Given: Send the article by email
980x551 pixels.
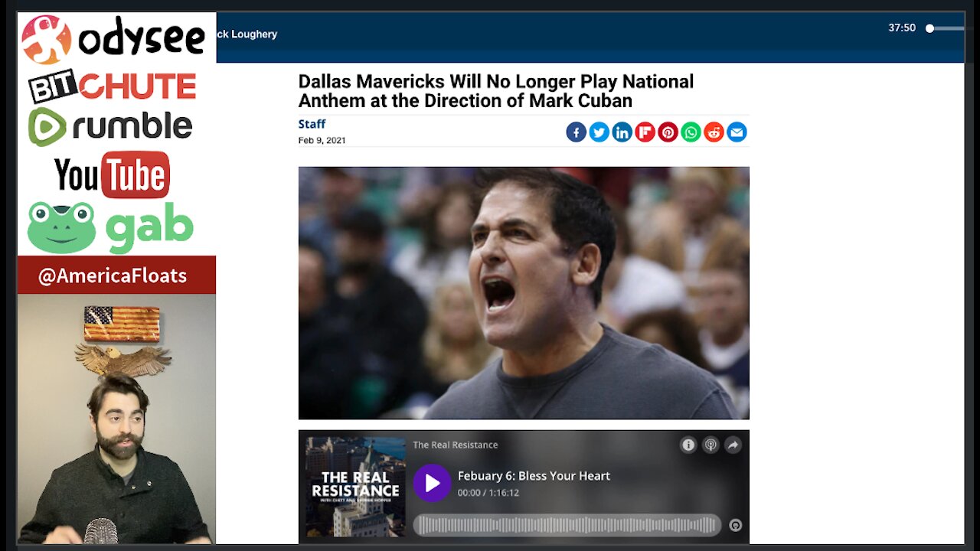Looking at the screenshot, I should pos(737,132).
